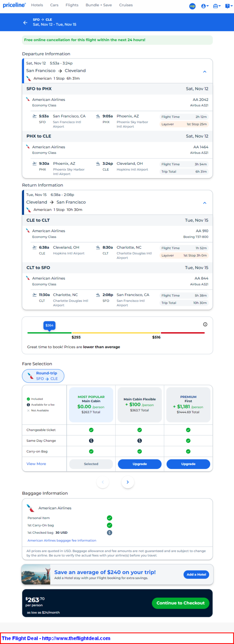Click Add a Hotel button
Screen dimensions: 234x644
pos(196,574)
